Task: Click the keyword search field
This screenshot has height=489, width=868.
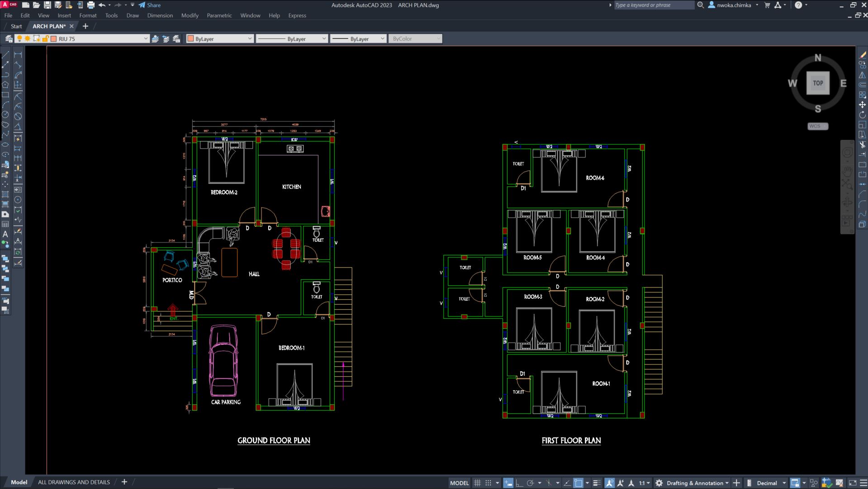Action: point(653,5)
